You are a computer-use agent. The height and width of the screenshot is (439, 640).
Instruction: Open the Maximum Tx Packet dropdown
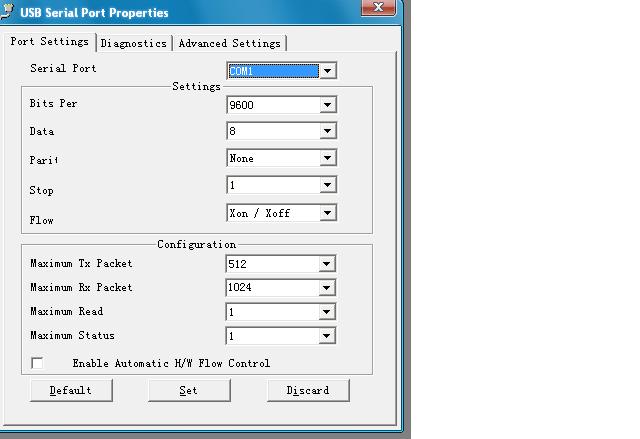pyautogui.click(x=327, y=264)
